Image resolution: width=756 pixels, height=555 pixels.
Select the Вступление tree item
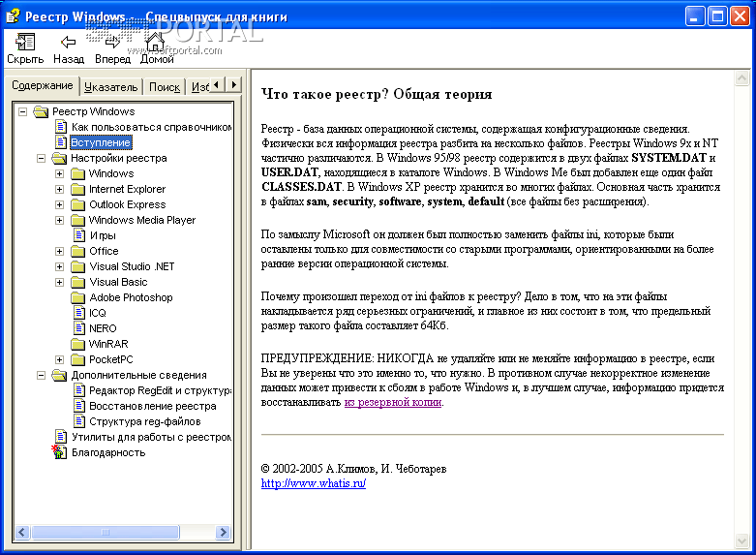(101, 142)
